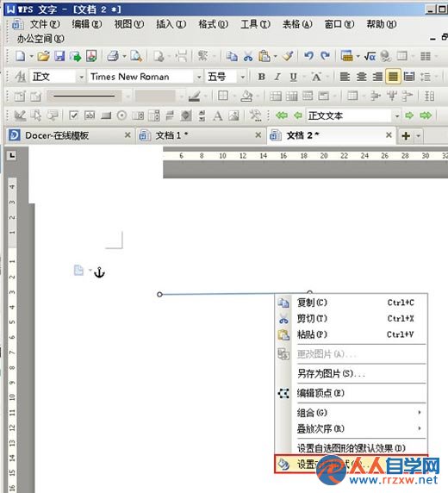Expand the Times New Roman font dropdown
Image resolution: width=448 pixels, height=493 pixels.
coord(199,77)
